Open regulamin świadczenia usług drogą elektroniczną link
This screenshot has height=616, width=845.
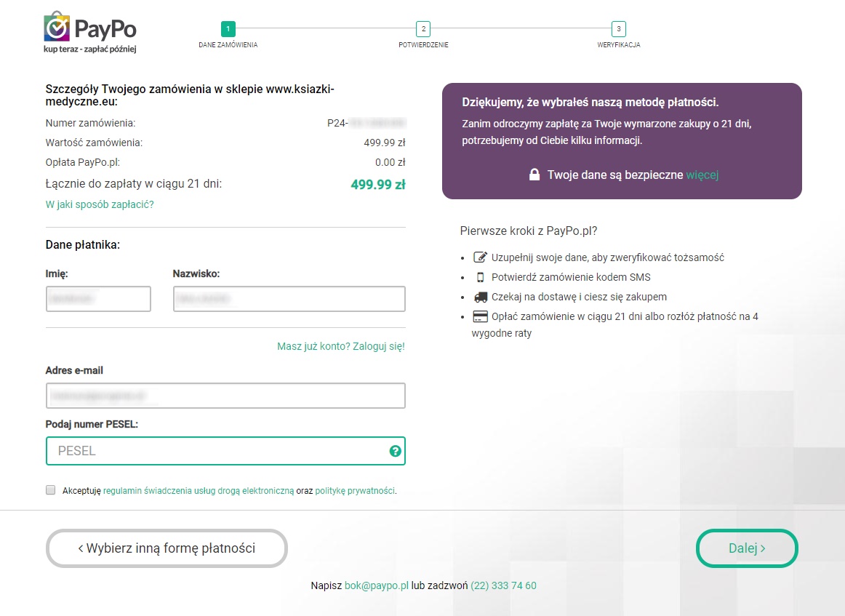point(199,490)
